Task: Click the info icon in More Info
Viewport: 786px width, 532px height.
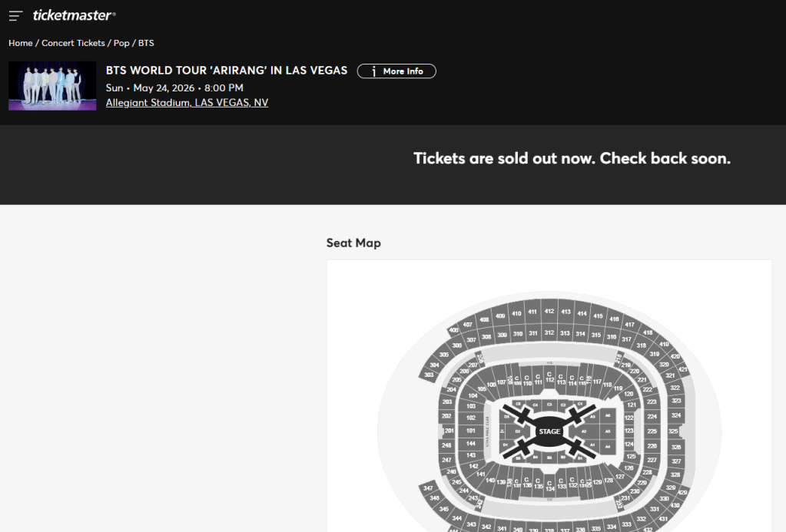Action: click(373, 71)
